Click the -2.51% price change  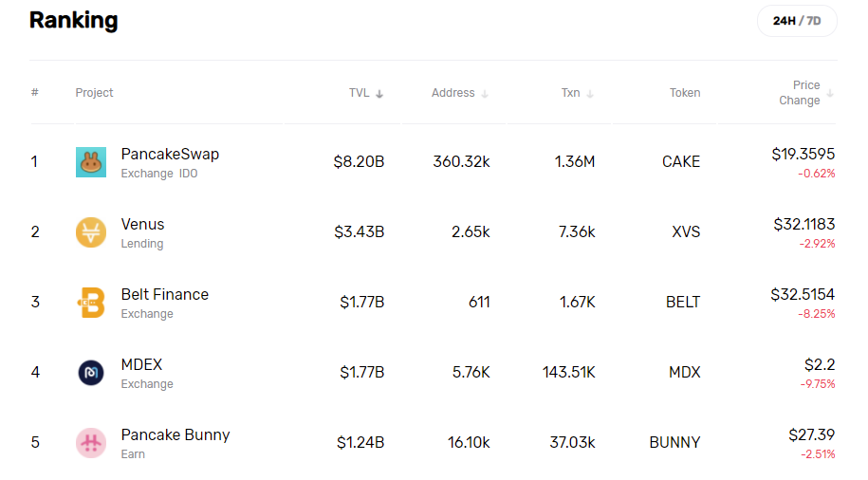pos(818,454)
